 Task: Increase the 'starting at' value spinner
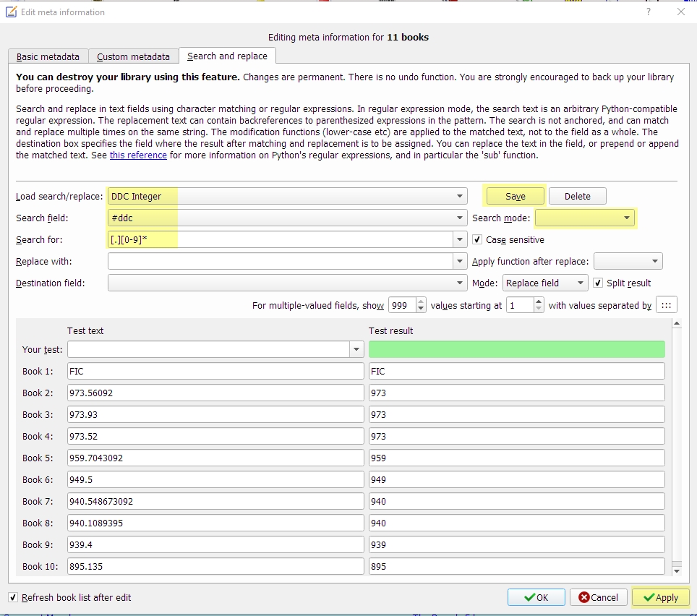tap(538, 301)
